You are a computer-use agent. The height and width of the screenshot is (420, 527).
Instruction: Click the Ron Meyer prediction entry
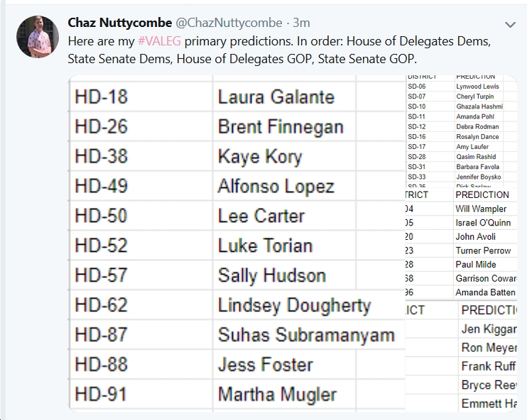coord(489,348)
